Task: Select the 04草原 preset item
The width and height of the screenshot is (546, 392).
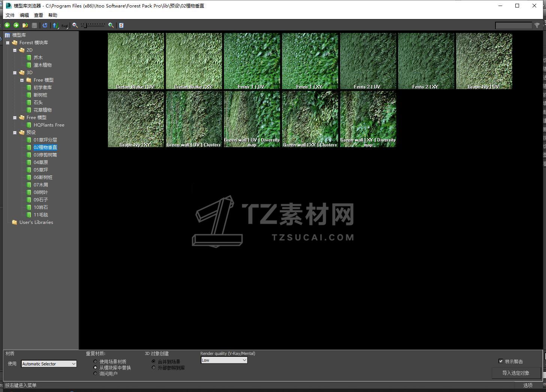Action: pyautogui.click(x=41, y=162)
